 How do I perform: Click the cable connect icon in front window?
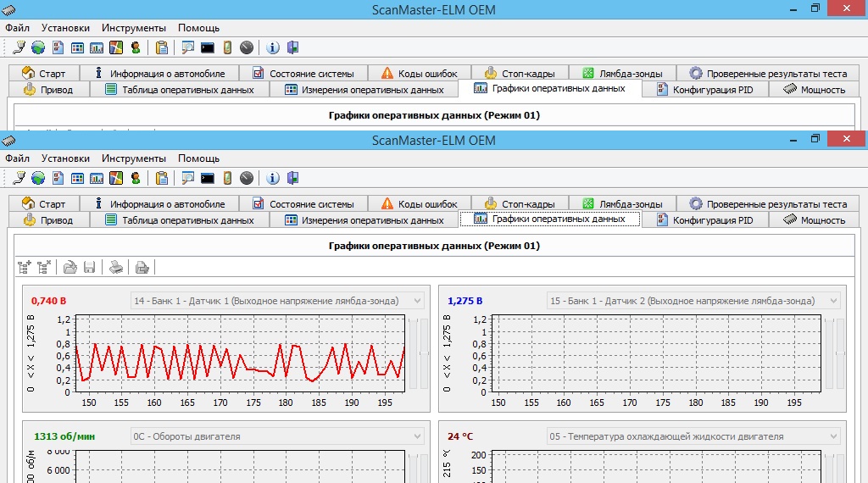(x=19, y=178)
